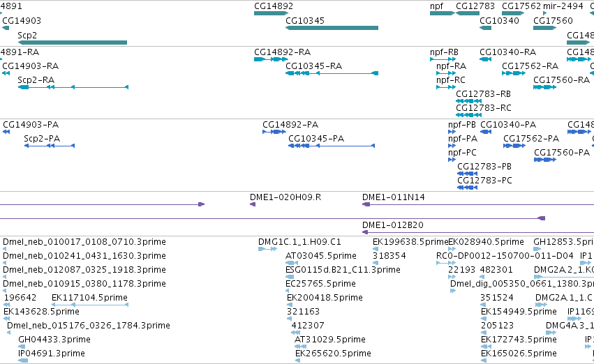Select protein CG14903-PA glyph
This screenshot has width=594, height=364.
[x=6, y=132]
